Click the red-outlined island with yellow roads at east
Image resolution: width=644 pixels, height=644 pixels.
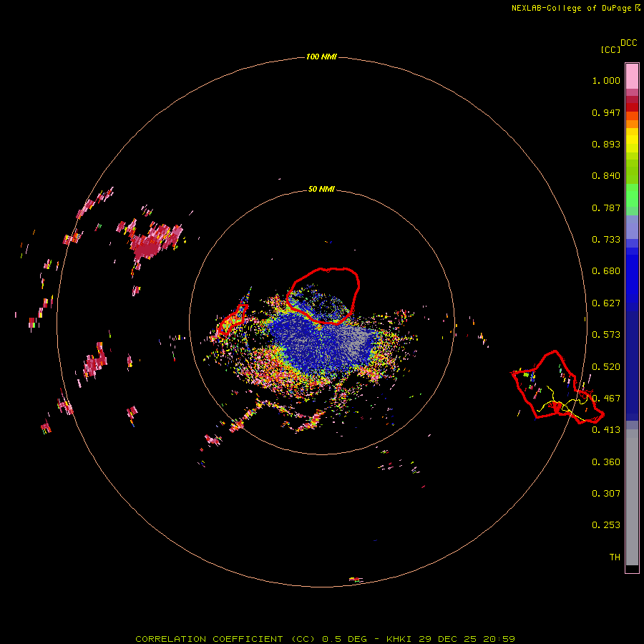557,387
